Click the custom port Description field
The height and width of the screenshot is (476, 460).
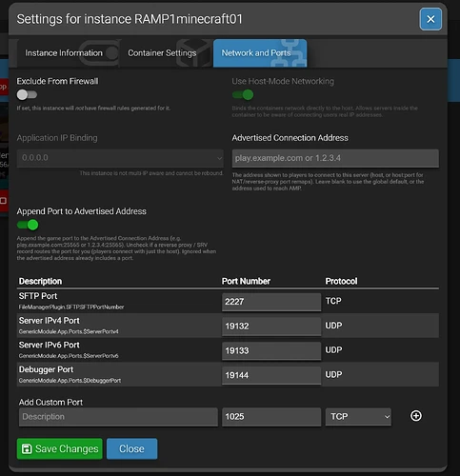[118, 417]
